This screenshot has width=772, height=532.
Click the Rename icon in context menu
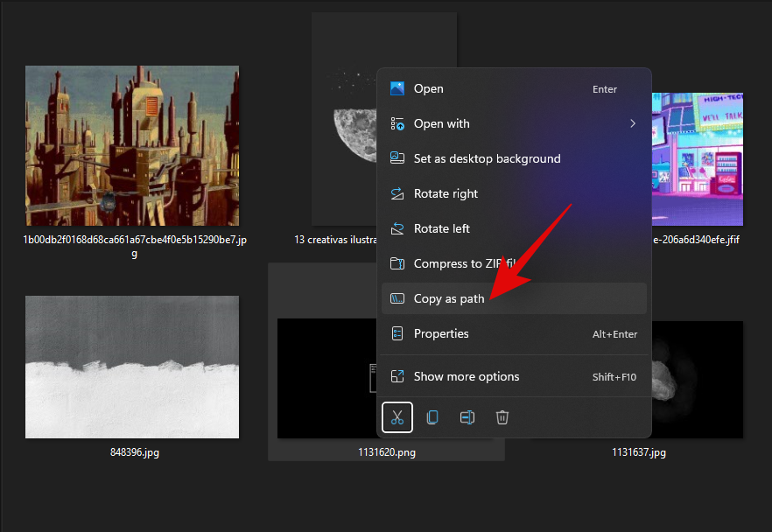(x=467, y=417)
